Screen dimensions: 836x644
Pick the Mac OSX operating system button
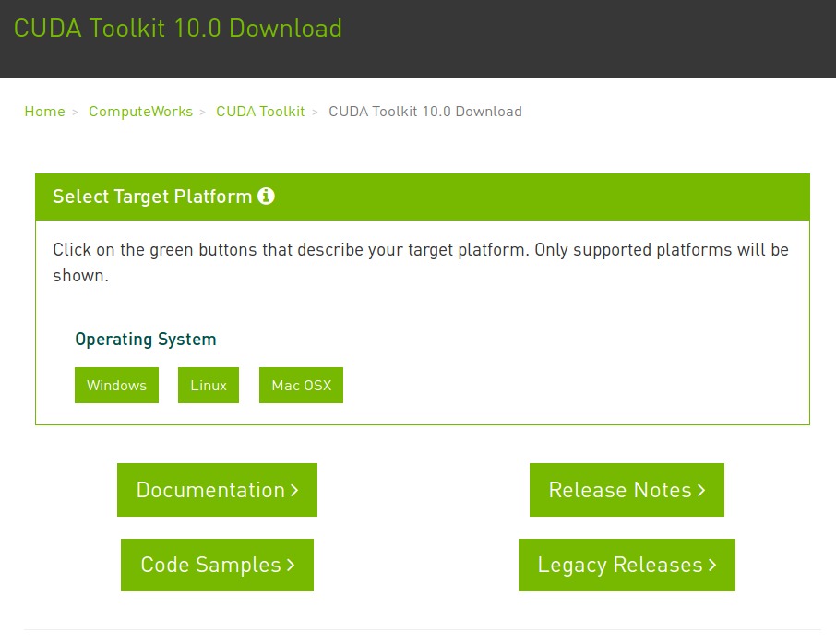pos(301,385)
